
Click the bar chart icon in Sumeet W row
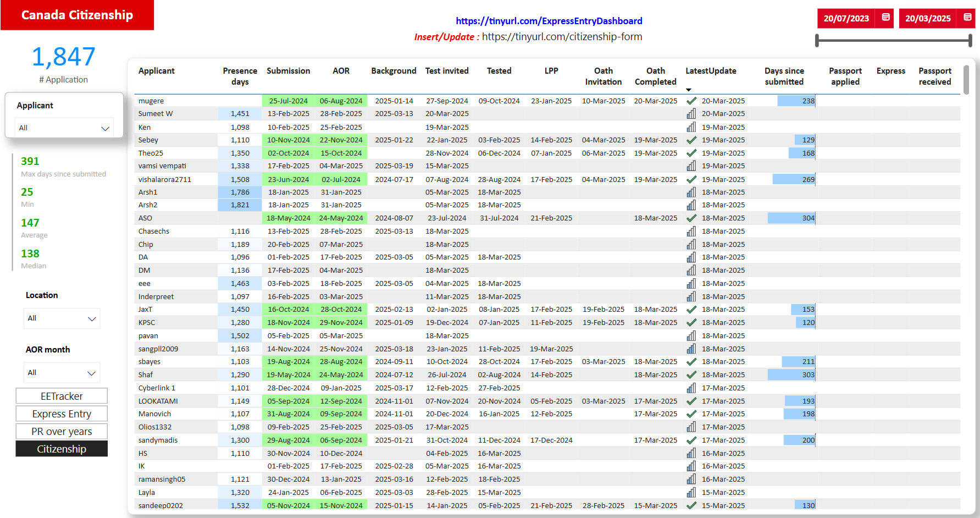tap(691, 113)
